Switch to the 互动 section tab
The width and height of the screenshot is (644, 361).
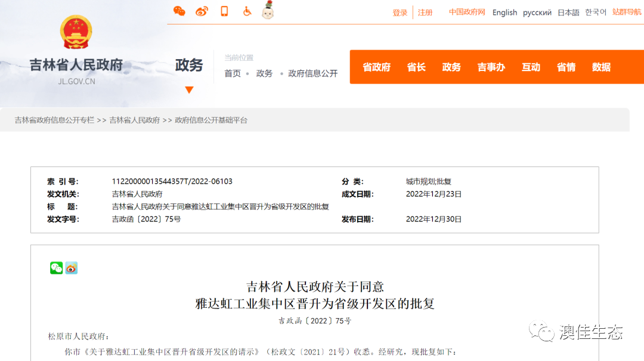click(x=531, y=67)
